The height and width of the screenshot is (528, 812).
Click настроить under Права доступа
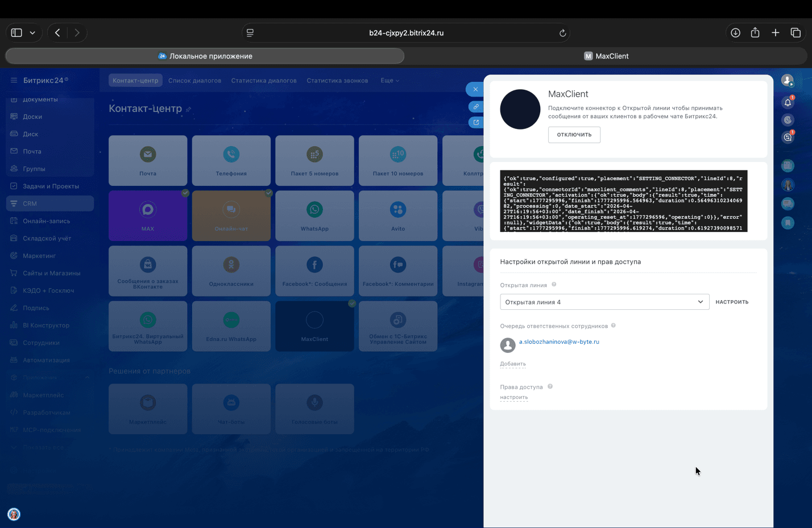tap(514, 397)
